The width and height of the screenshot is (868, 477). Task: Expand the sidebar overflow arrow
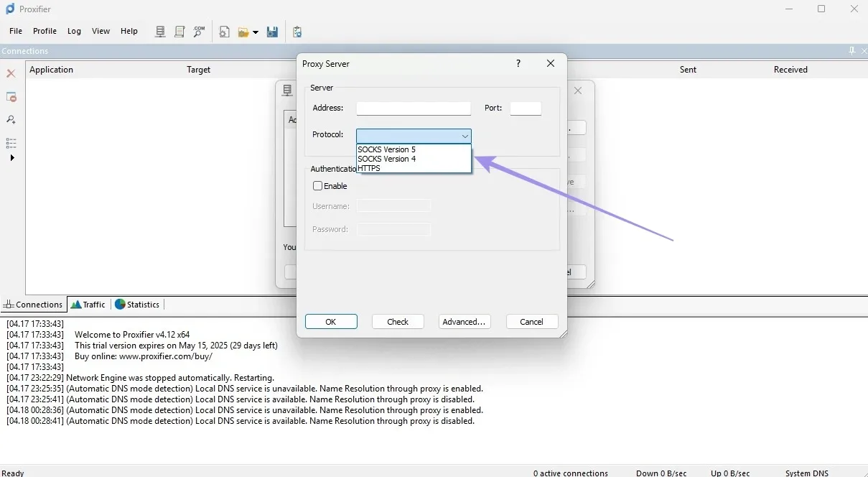[x=12, y=157]
